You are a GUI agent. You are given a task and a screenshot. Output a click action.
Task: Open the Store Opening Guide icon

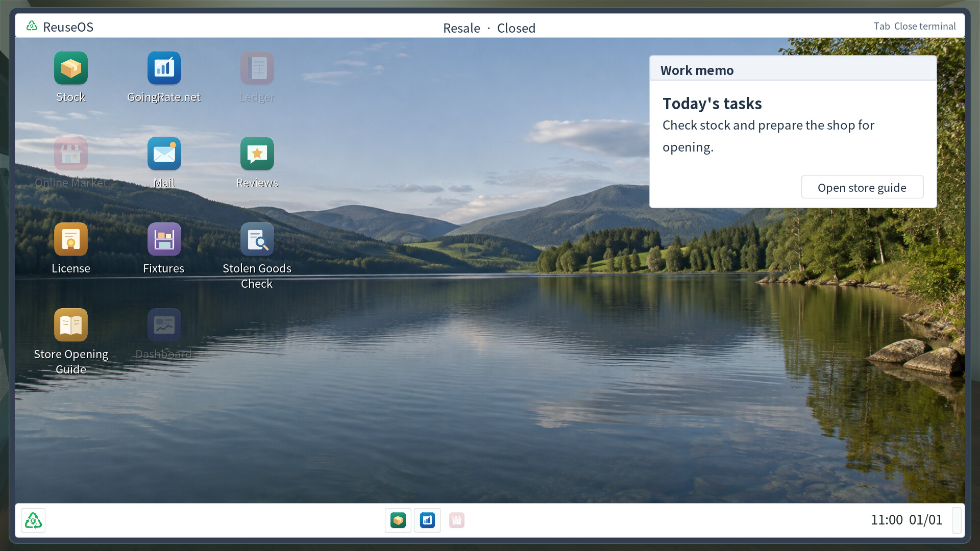(71, 325)
